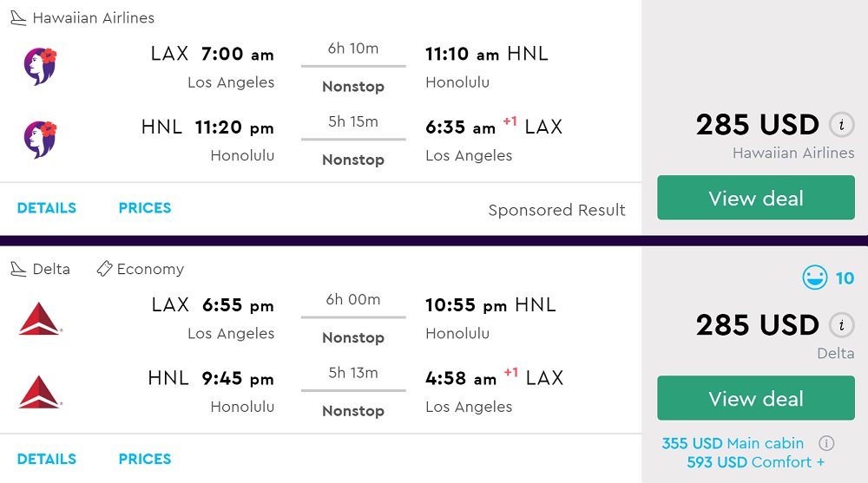This screenshot has height=483, width=868.
Task: Open price info icon beside Delta 285 USD
Action: 839,325
